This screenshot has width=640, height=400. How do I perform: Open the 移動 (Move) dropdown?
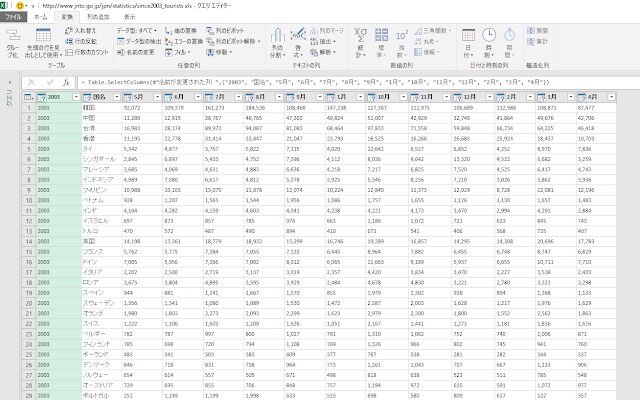click(219, 52)
